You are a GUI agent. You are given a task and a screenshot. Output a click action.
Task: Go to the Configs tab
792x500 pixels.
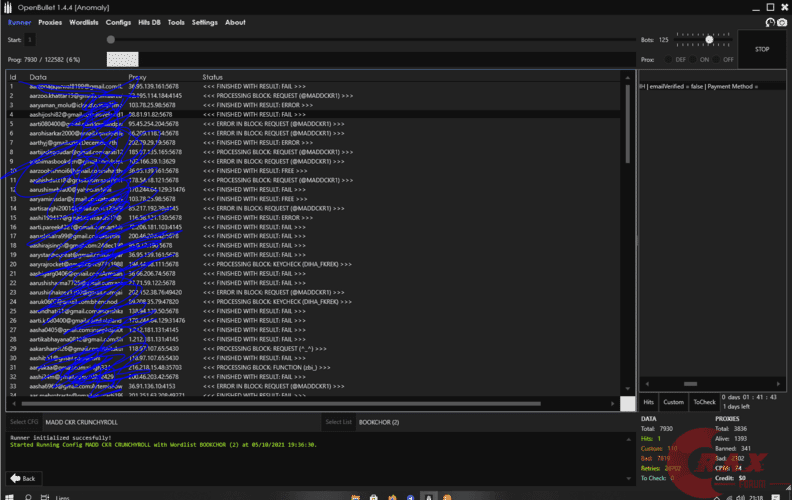[118, 22]
